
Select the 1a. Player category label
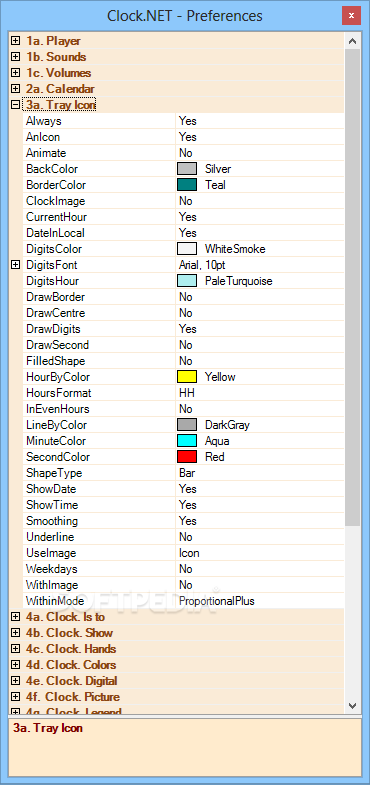pyautogui.click(x=53, y=41)
